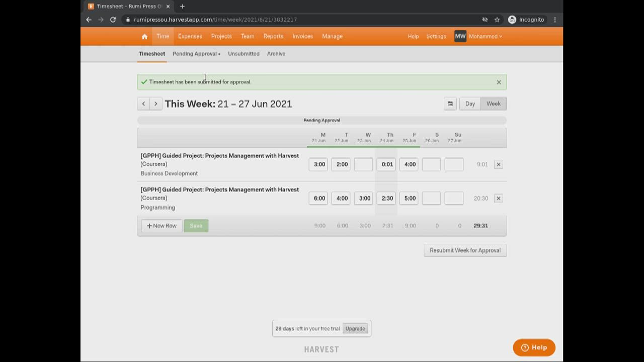
Task: Click the weekly total 29:31
Action: tap(480, 226)
